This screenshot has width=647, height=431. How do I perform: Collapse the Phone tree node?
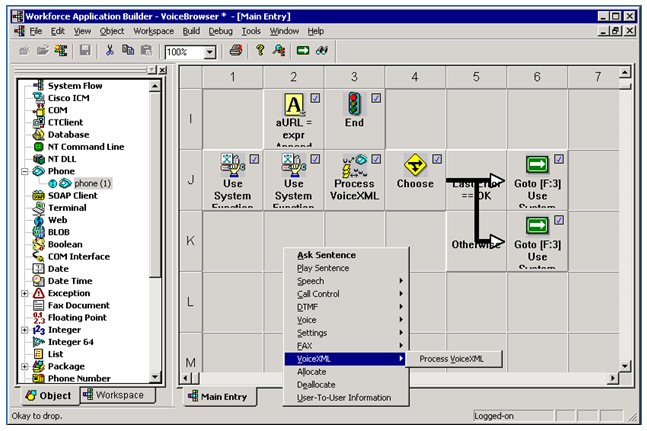click(26, 171)
